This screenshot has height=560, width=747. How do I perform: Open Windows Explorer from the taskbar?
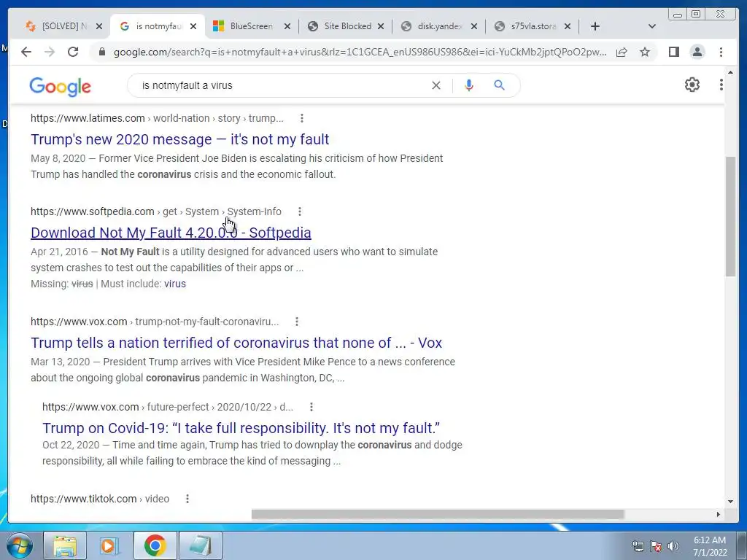click(65, 545)
